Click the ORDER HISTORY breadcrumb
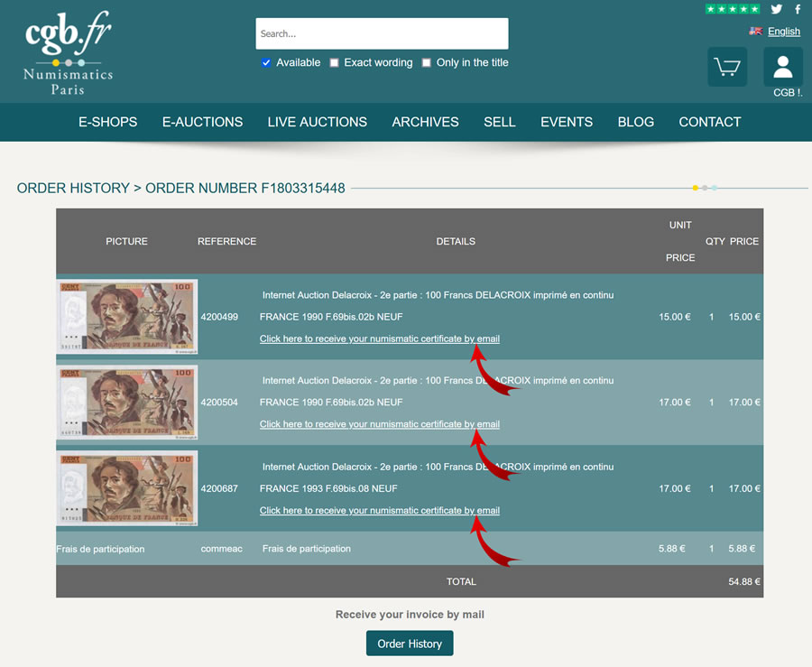 [x=73, y=188]
